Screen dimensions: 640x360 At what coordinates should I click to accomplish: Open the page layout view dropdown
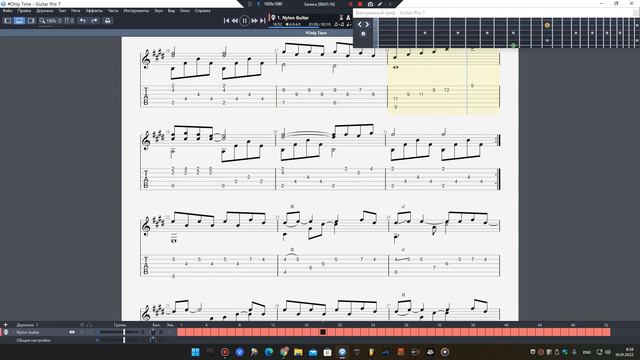(69, 20)
